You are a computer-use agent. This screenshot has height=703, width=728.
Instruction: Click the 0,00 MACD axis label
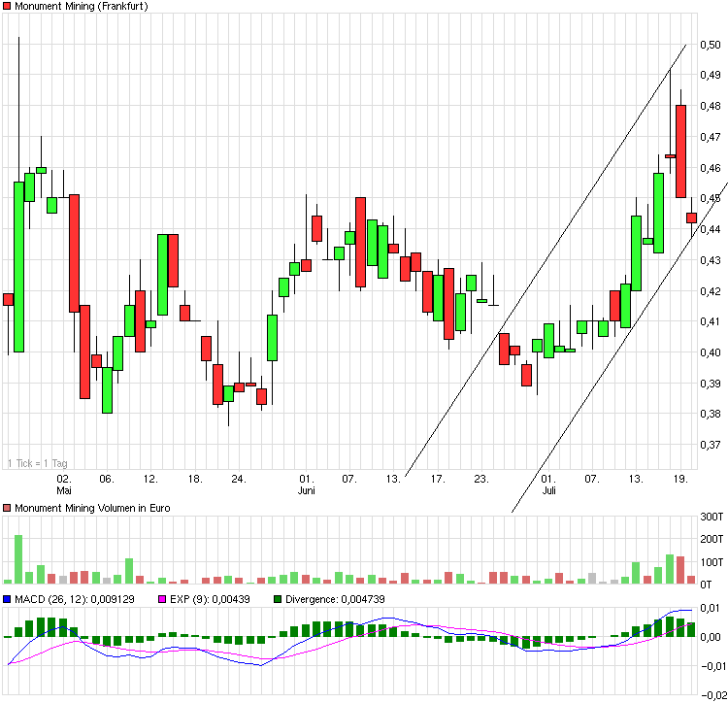[711, 637]
